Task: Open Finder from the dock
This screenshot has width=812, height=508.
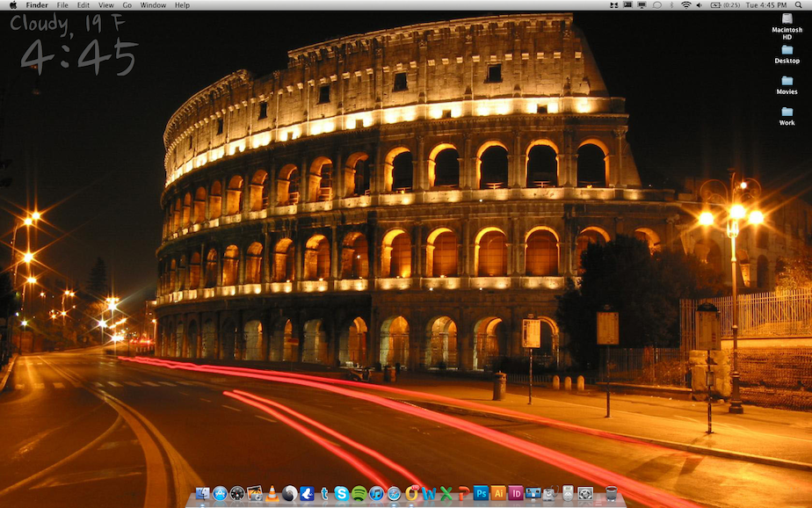Action: (202, 494)
